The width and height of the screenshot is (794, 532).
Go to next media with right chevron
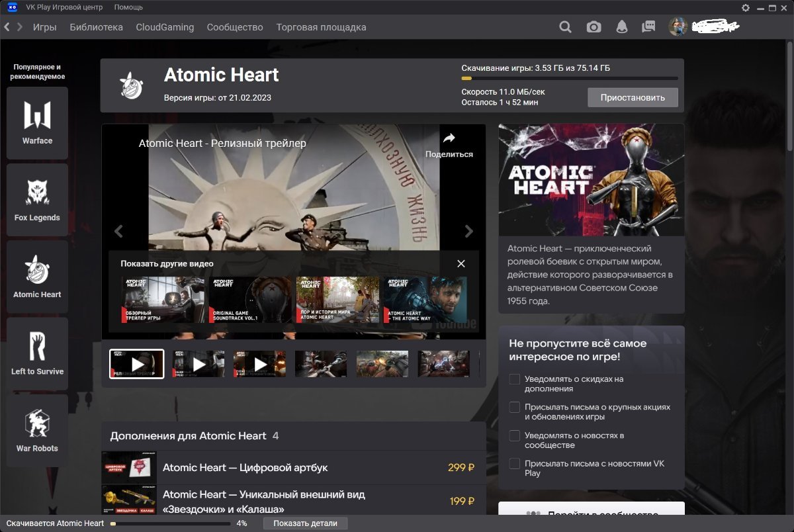469,231
